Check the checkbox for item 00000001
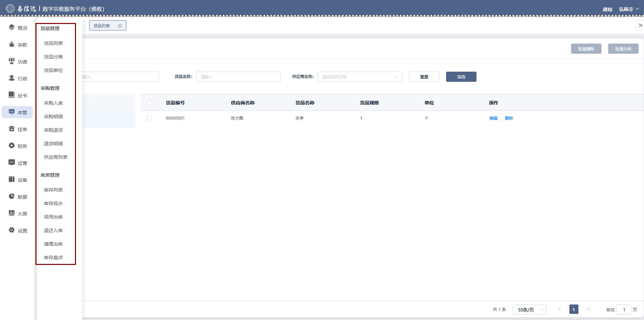The height and width of the screenshot is (320, 644). [x=150, y=118]
